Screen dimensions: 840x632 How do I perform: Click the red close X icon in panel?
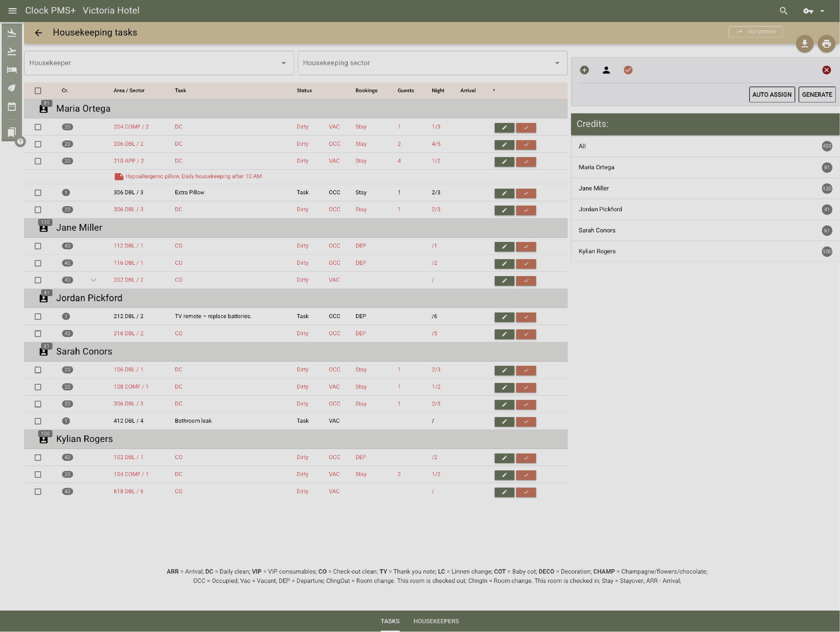tap(826, 70)
